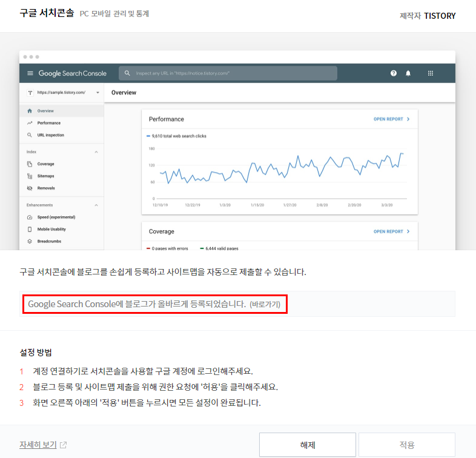Open the sample.tistory.com property dropdown
The height and width of the screenshot is (458, 476).
(98, 93)
